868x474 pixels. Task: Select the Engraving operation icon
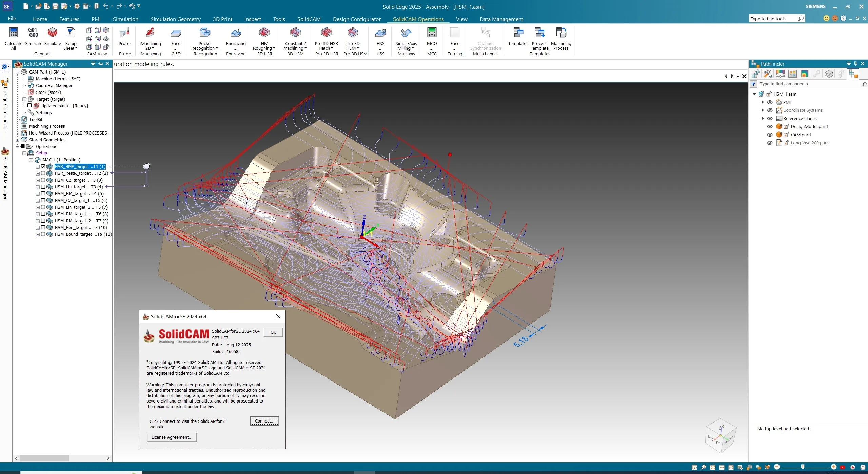[236, 33]
